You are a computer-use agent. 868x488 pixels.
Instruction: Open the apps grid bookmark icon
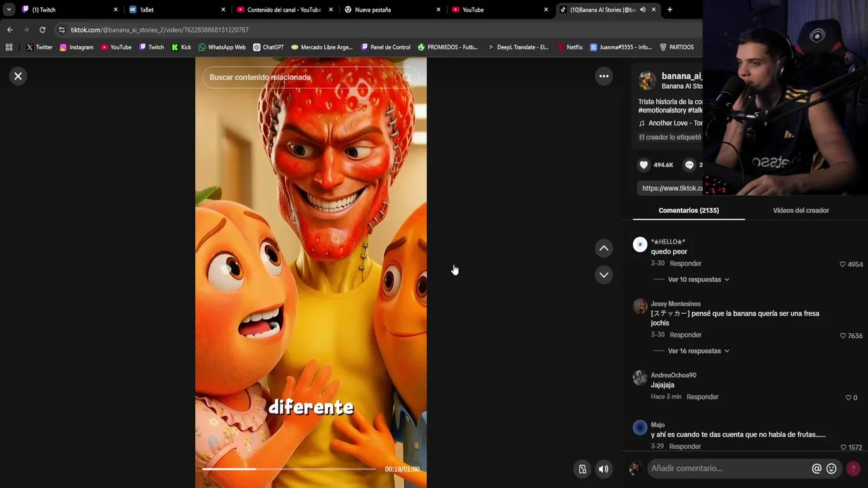[x=9, y=47]
